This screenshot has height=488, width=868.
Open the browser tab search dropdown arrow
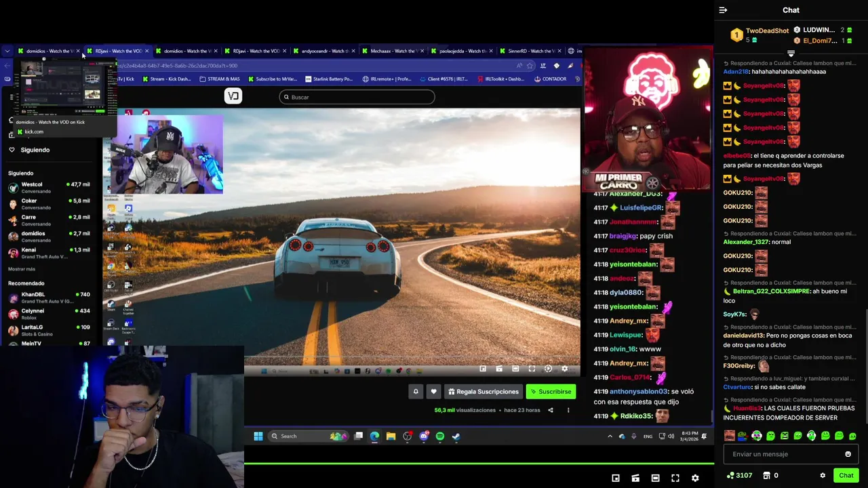click(7, 51)
